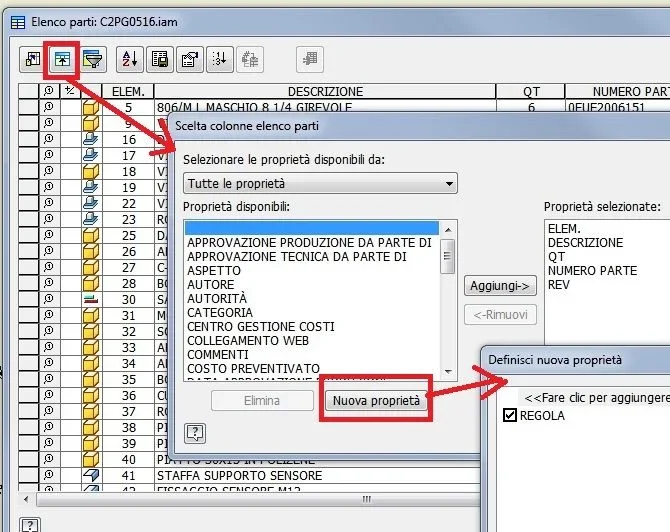The width and height of the screenshot is (670, 532).
Task: Select the AUTORE property
Action: 211,285
